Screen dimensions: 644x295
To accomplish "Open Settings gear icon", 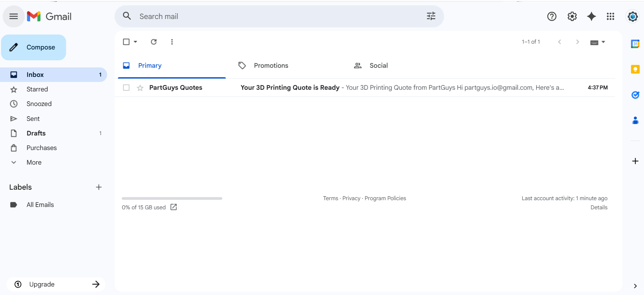I will 572,16.
